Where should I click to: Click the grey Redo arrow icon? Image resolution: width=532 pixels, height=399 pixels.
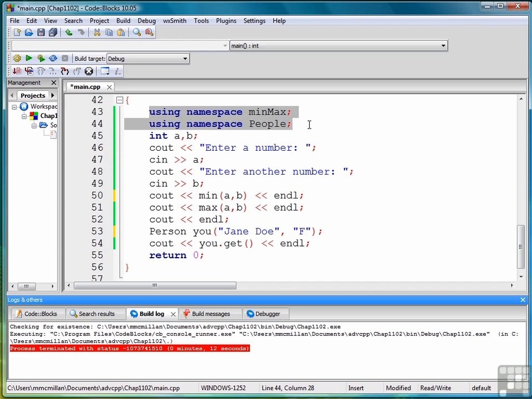point(81,32)
